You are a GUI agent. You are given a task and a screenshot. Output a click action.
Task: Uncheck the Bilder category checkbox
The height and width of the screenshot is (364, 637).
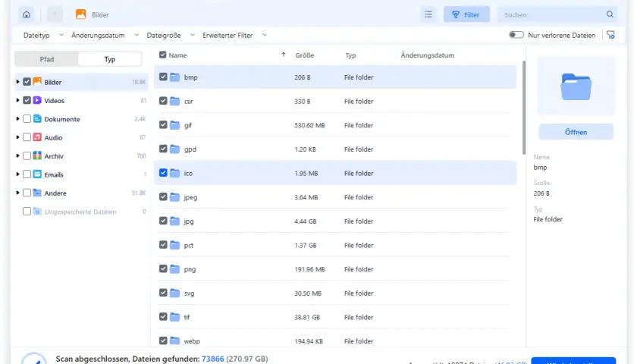pos(27,82)
